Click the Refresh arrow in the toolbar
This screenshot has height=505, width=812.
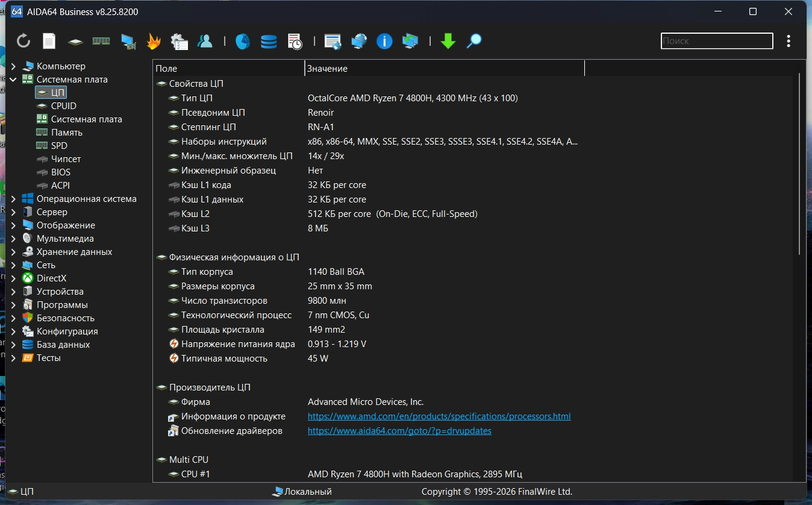pyautogui.click(x=23, y=41)
